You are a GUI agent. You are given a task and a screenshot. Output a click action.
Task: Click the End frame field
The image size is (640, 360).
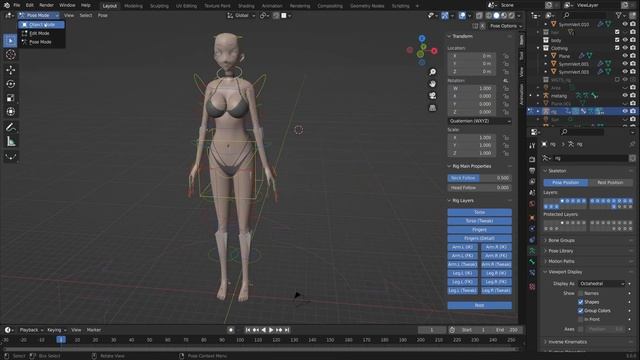(507, 330)
